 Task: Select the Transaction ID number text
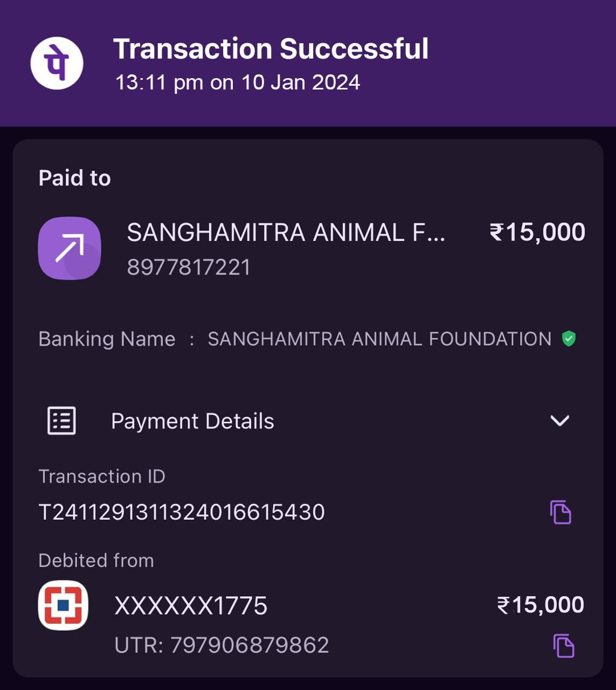(182, 512)
